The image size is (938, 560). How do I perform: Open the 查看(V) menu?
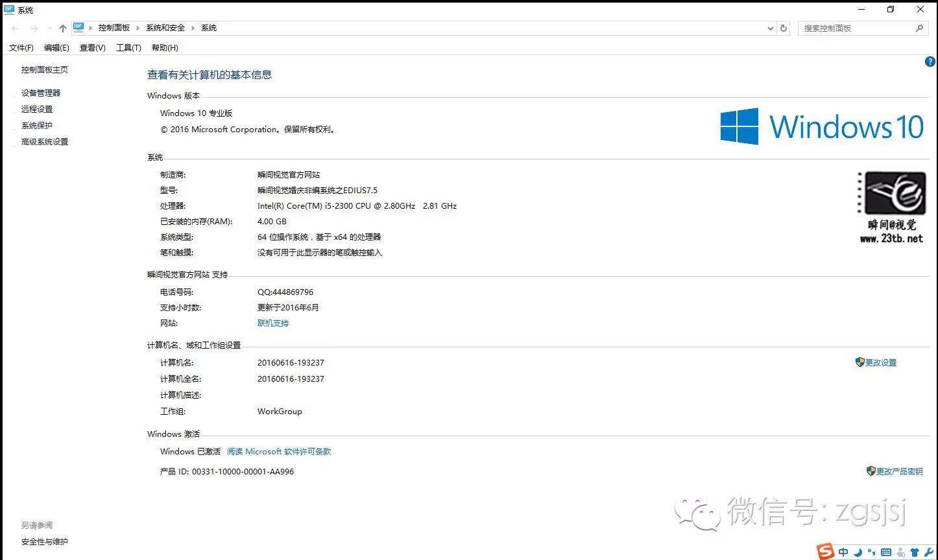[93, 48]
